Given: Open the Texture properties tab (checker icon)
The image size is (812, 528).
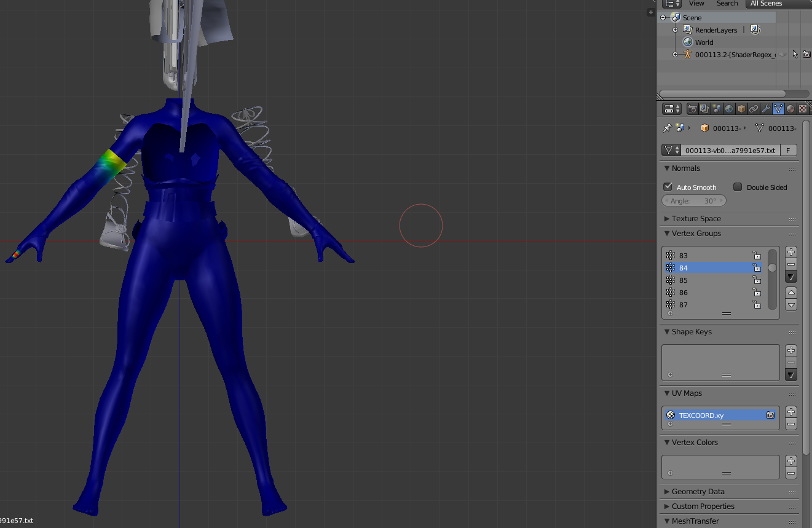Looking at the screenshot, I should click(803, 109).
